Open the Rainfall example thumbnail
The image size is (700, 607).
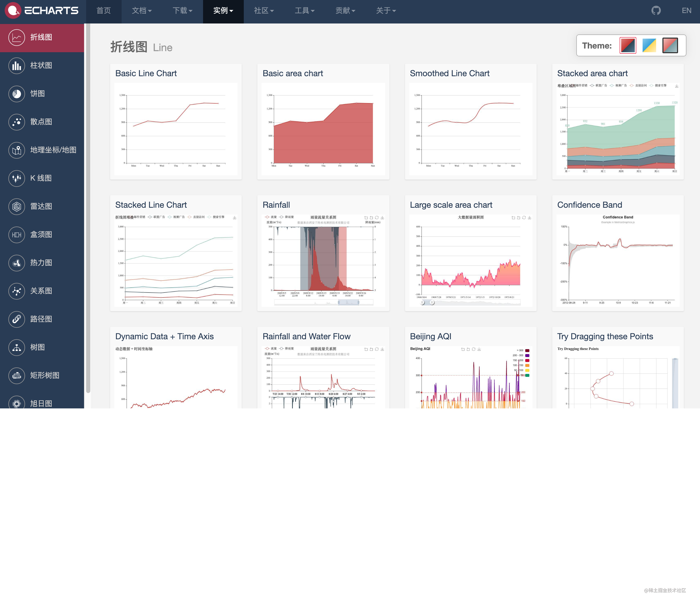click(323, 260)
